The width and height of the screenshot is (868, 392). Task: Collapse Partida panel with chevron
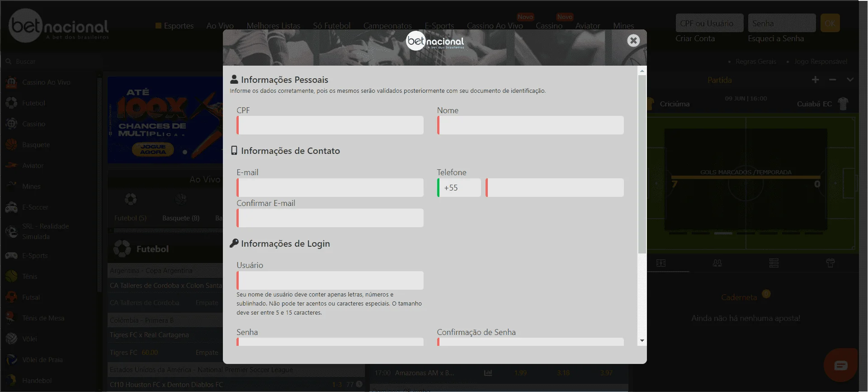850,80
